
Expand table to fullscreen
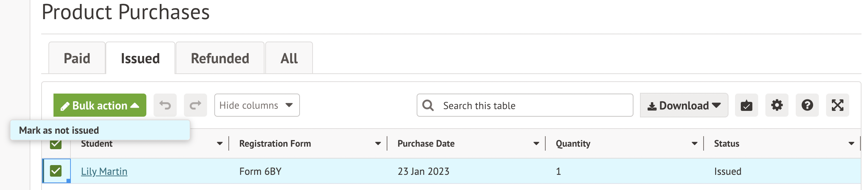point(837,105)
